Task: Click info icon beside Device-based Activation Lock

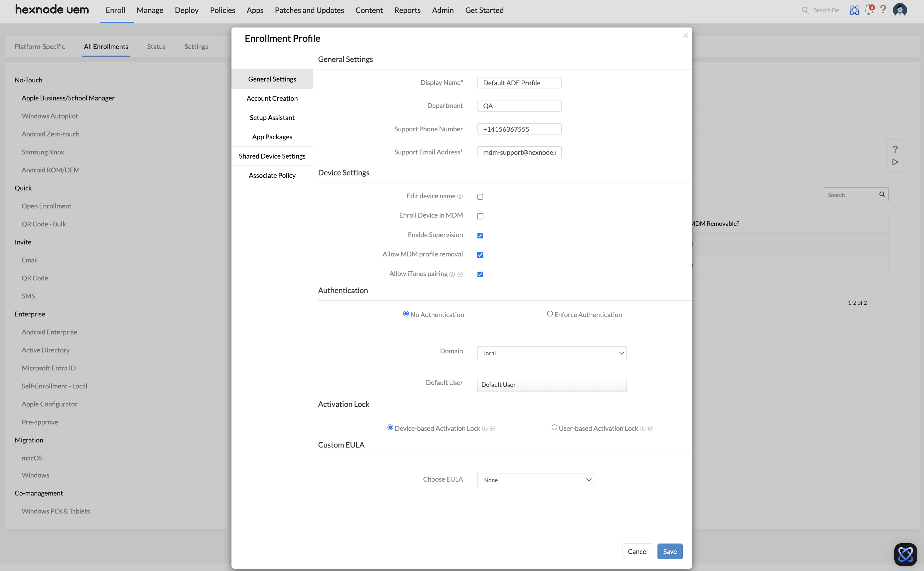Action: coord(485,429)
